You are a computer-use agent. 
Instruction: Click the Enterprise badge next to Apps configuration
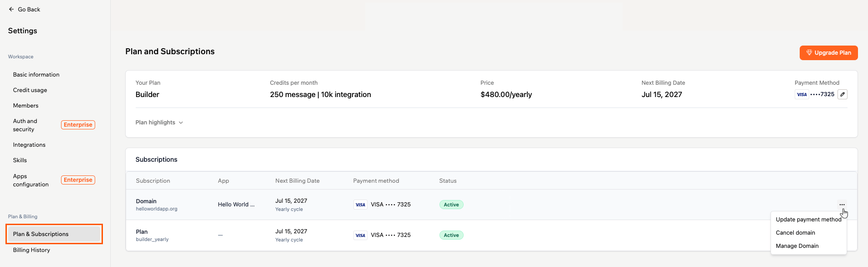tap(78, 180)
